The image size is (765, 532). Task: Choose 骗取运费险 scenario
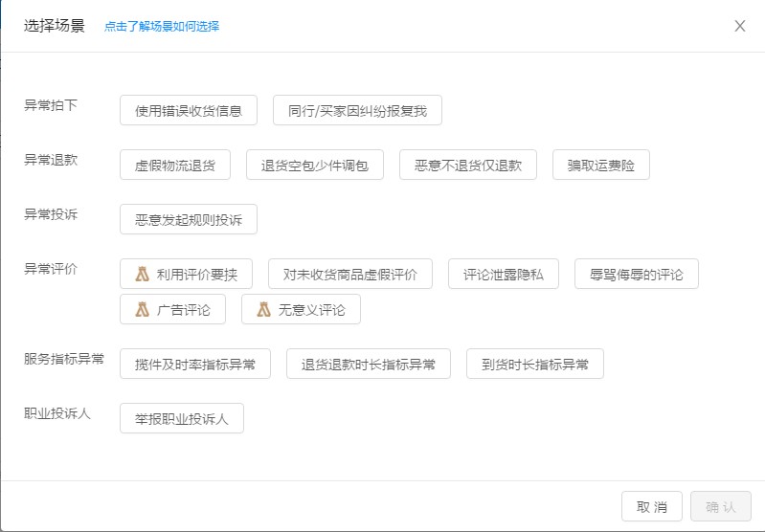(x=600, y=165)
